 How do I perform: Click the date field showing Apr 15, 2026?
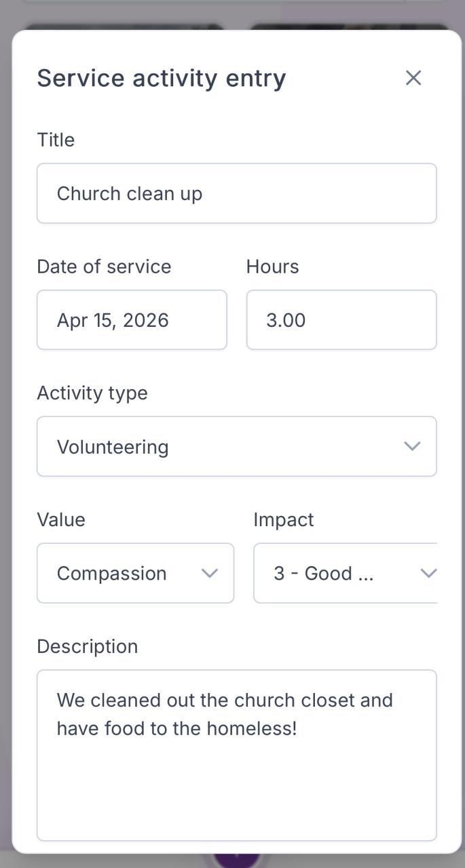click(132, 320)
